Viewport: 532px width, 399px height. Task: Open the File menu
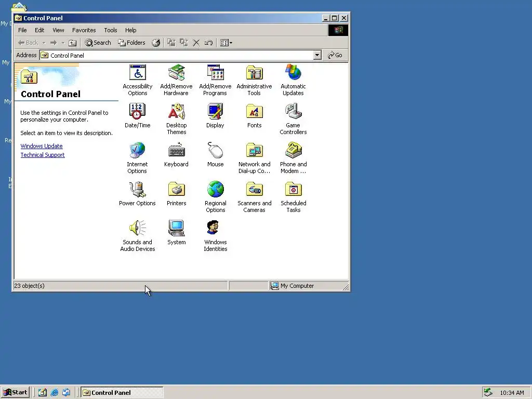22,30
